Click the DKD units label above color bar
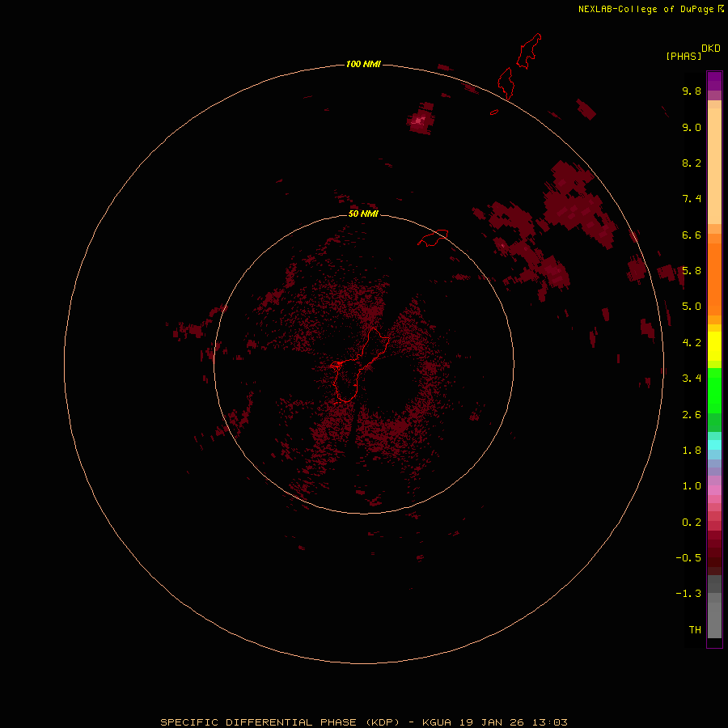This screenshot has height=728, width=728. click(711, 49)
